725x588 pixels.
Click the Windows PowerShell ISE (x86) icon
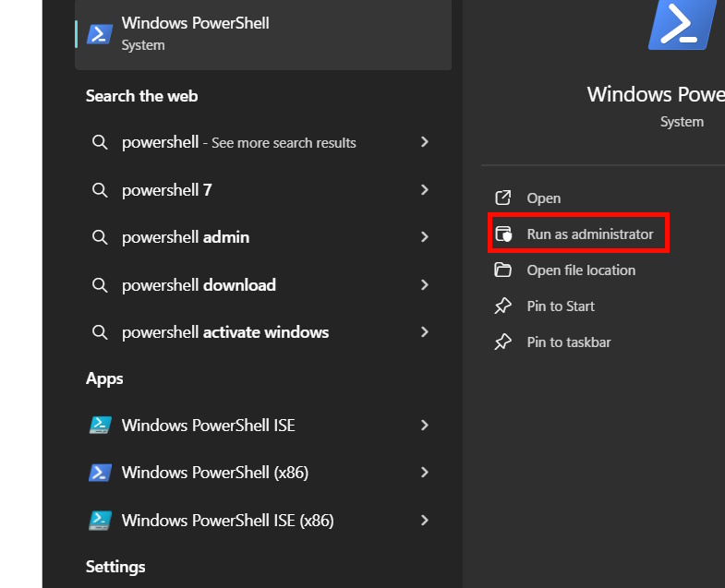pos(100,520)
